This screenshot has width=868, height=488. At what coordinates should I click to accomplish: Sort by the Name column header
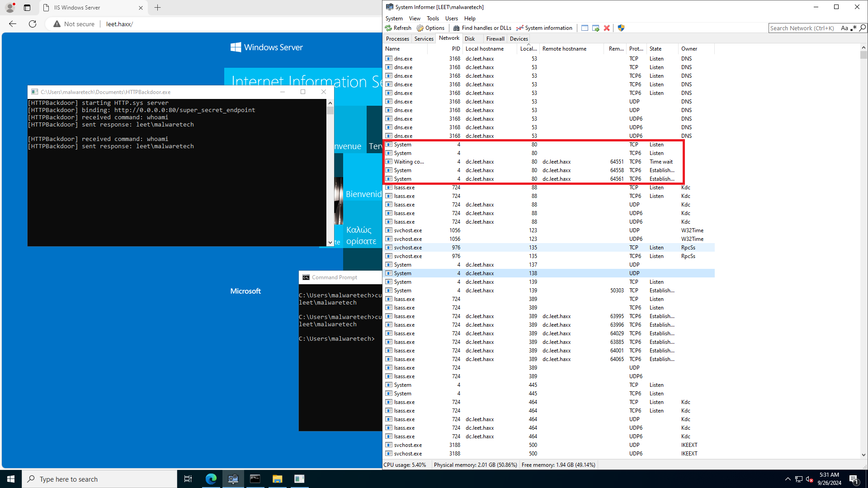(406, 49)
